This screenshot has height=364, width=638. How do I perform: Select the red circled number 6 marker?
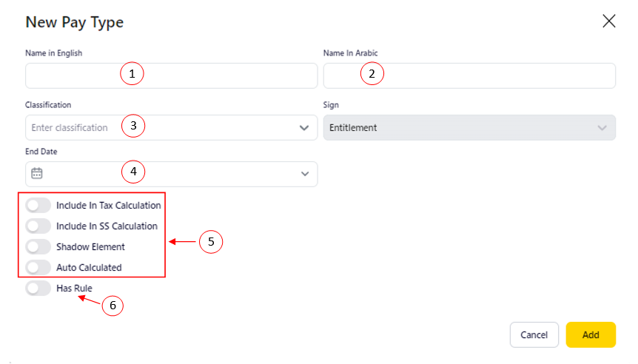[x=113, y=306]
